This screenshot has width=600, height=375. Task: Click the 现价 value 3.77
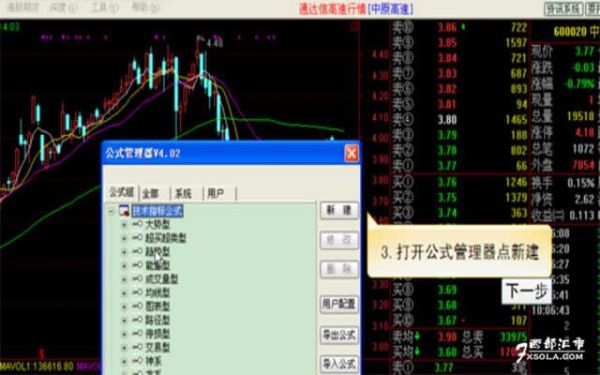[585, 52]
